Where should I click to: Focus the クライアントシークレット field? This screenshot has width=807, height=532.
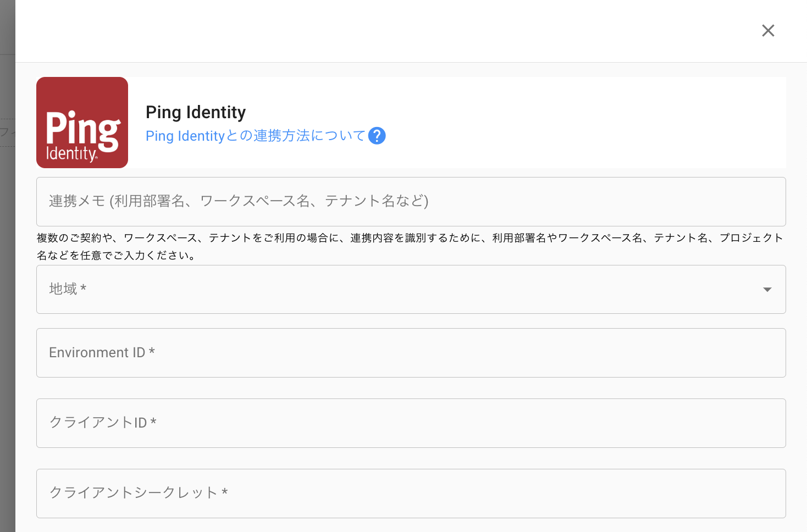pos(410,494)
